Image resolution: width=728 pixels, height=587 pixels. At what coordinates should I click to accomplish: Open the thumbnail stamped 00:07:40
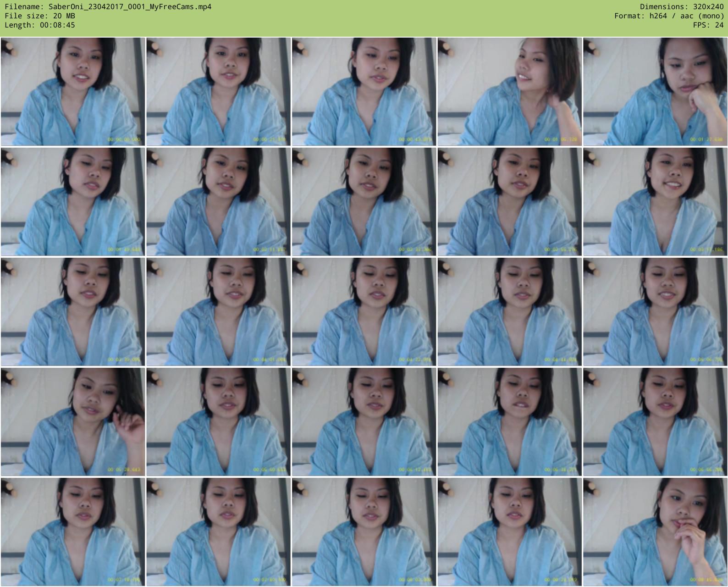point(218,532)
